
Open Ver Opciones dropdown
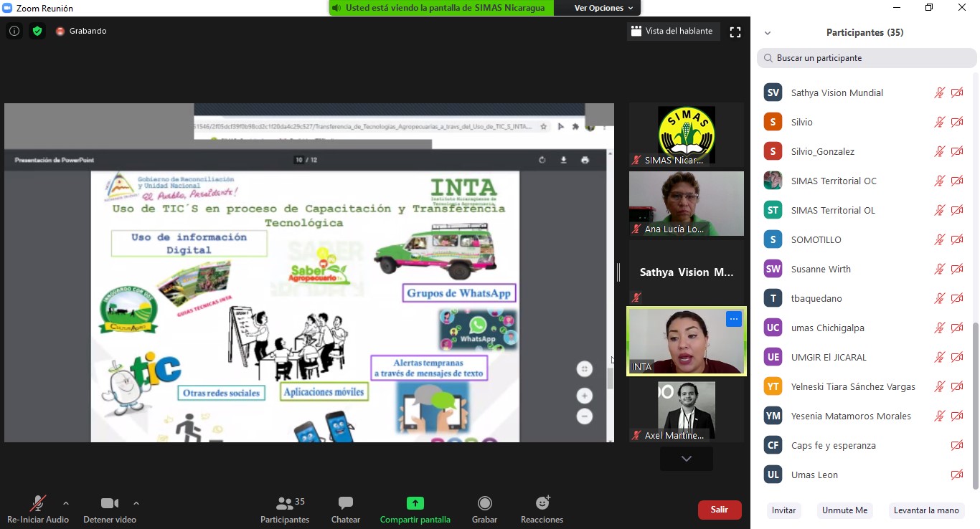pyautogui.click(x=603, y=8)
